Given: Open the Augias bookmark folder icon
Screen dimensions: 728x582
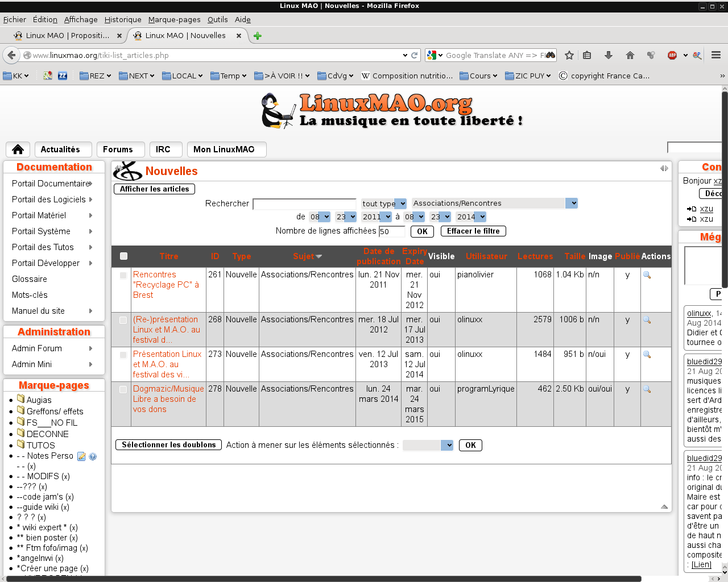Looking at the screenshot, I should coord(21,399).
